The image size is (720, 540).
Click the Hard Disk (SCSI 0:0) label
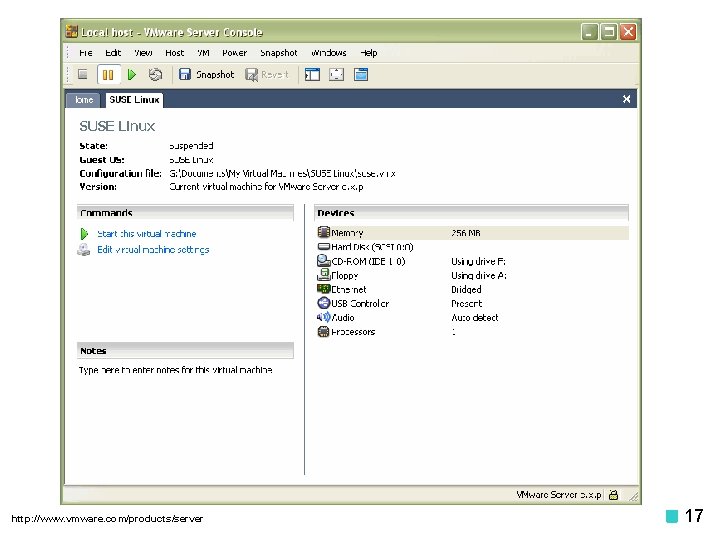[x=372, y=247]
